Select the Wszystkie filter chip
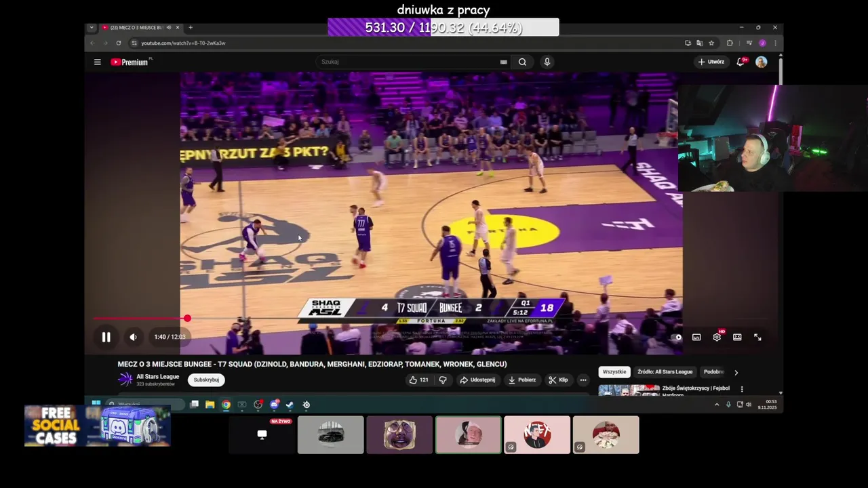This screenshot has width=868, height=488. tap(614, 371)
